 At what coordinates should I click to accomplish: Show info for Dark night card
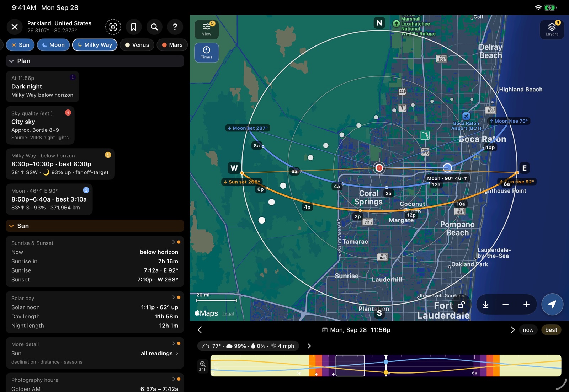pyautogui.click(x=73, y=77)
